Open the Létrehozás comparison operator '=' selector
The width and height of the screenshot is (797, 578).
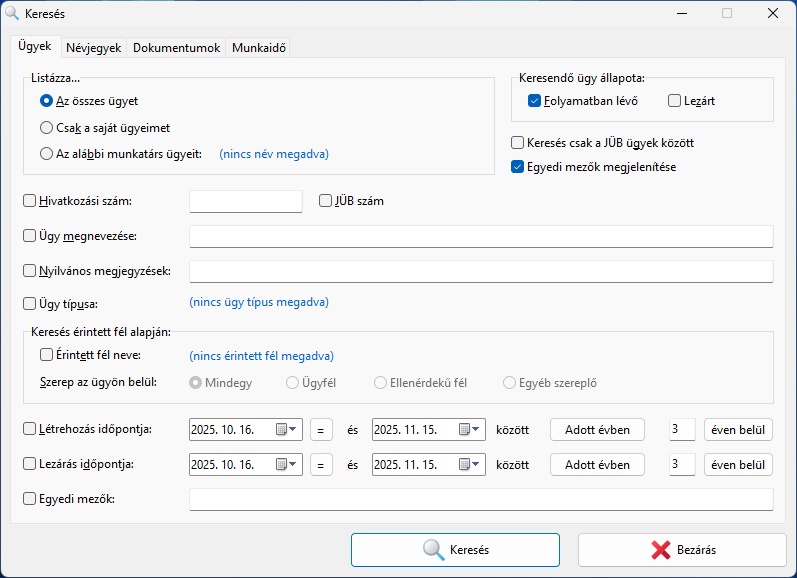point(322,430)
